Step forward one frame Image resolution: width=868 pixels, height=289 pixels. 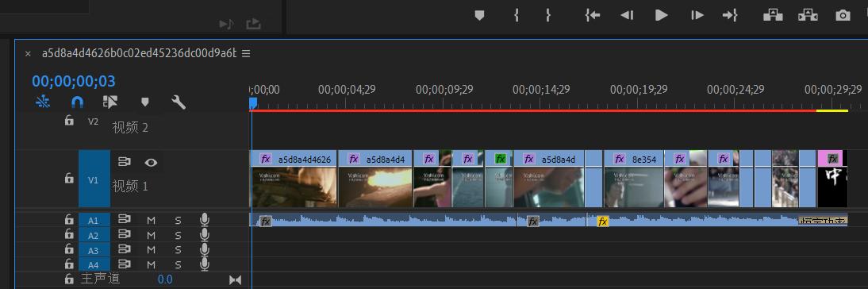697,16
